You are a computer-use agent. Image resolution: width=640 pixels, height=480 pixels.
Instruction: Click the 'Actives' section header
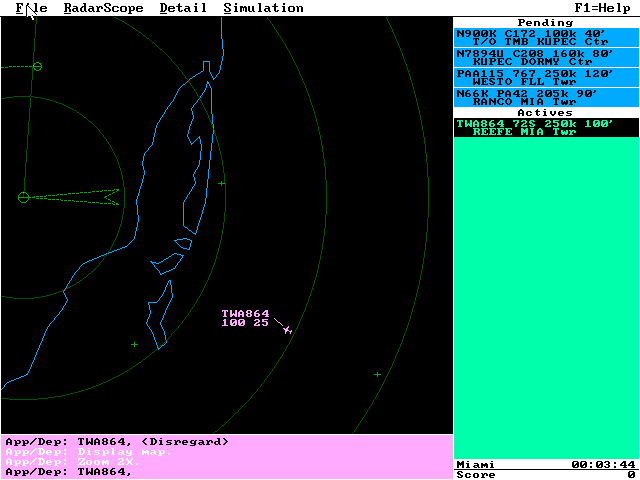pyautogui.click(x=545, y=113)
